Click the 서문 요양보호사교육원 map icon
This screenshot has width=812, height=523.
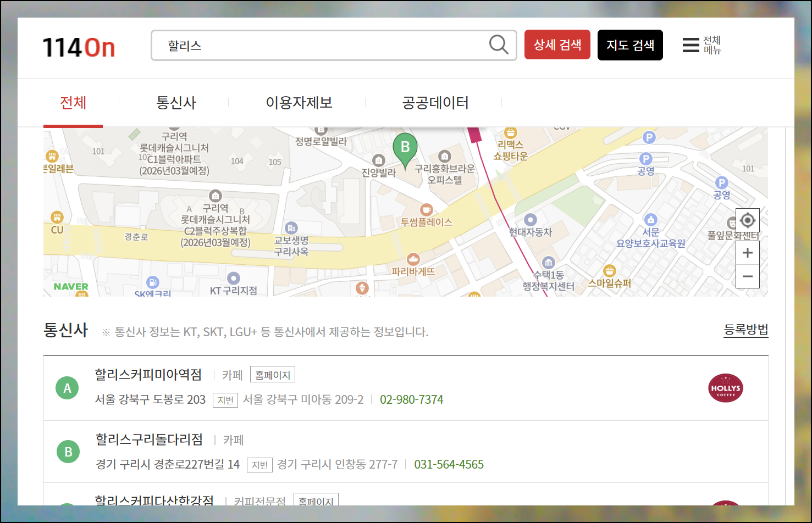coord(651,220)
